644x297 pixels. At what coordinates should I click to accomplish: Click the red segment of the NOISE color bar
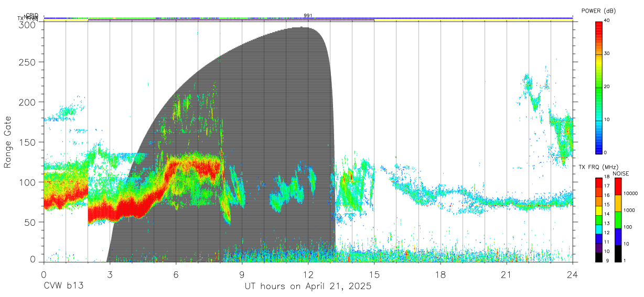tap(618, 186)
